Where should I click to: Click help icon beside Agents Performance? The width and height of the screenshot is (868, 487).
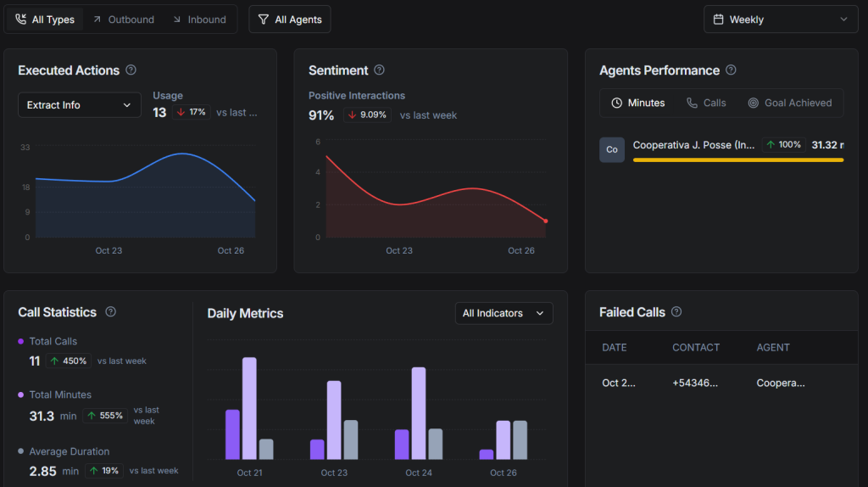click(731, 70)
